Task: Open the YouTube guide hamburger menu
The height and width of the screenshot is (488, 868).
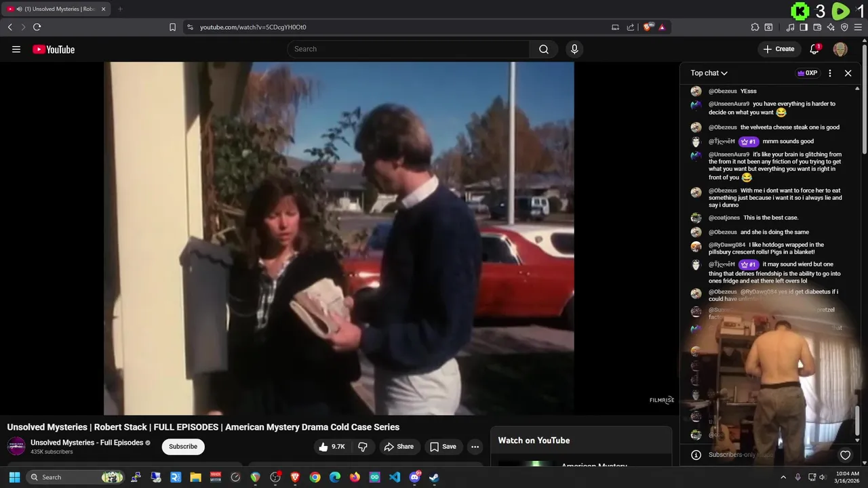Action: (x=16, y=49)
